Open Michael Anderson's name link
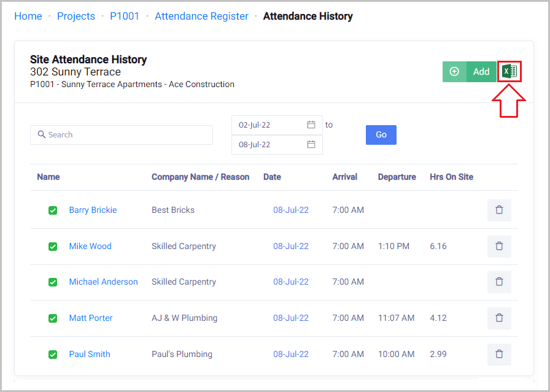 pyautogui.click(x=103, y=282)
